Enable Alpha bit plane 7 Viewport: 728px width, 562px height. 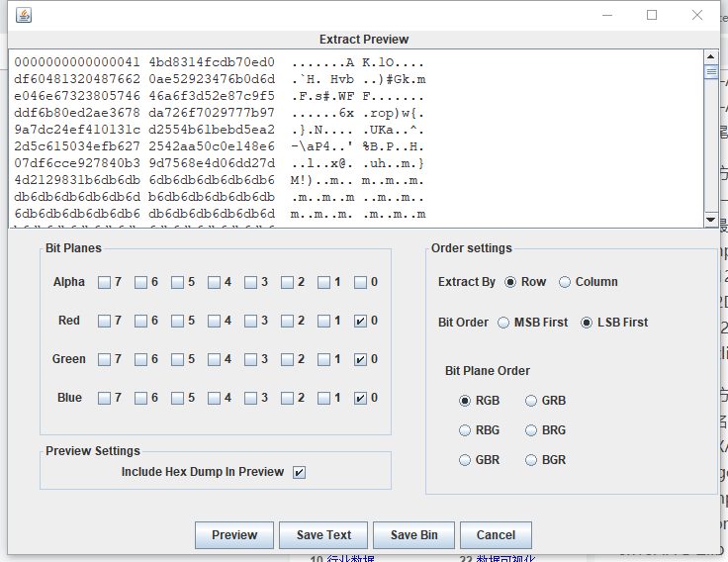tap(104, 282)
